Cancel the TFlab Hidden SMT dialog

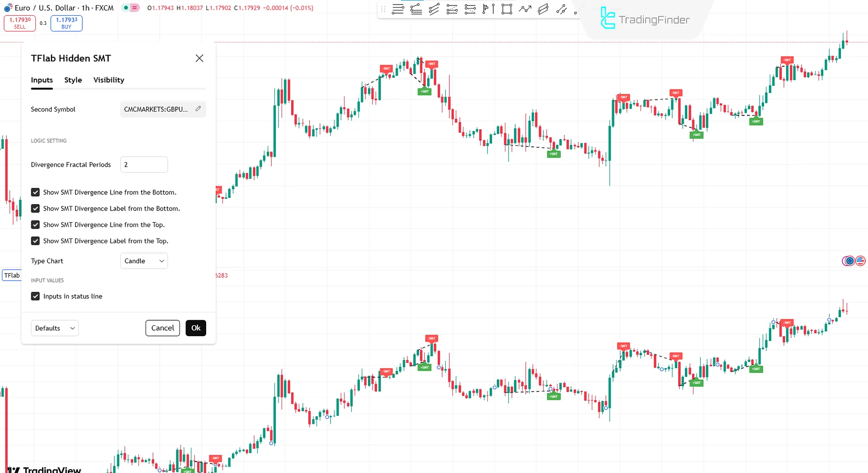point(162,328)
